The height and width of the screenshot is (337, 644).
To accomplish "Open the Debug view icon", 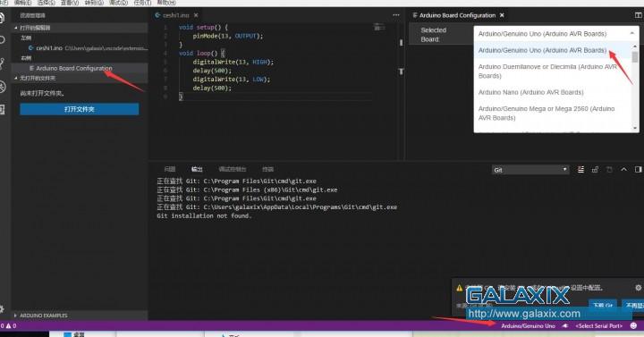I will (3, 86).
